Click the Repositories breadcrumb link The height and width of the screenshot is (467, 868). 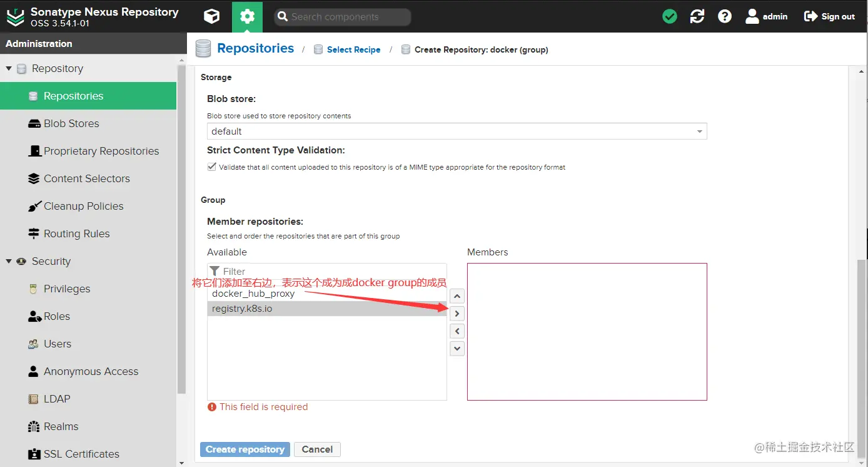tap(255, 48)
